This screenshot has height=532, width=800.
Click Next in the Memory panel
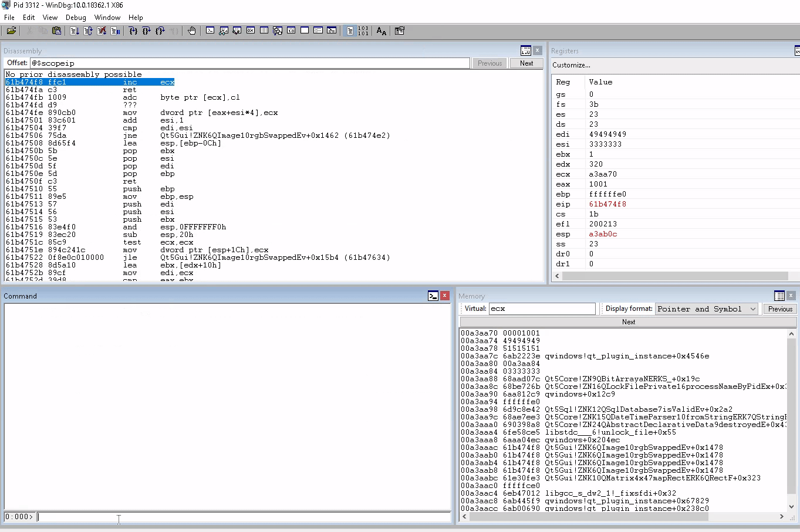pos(628,321)
